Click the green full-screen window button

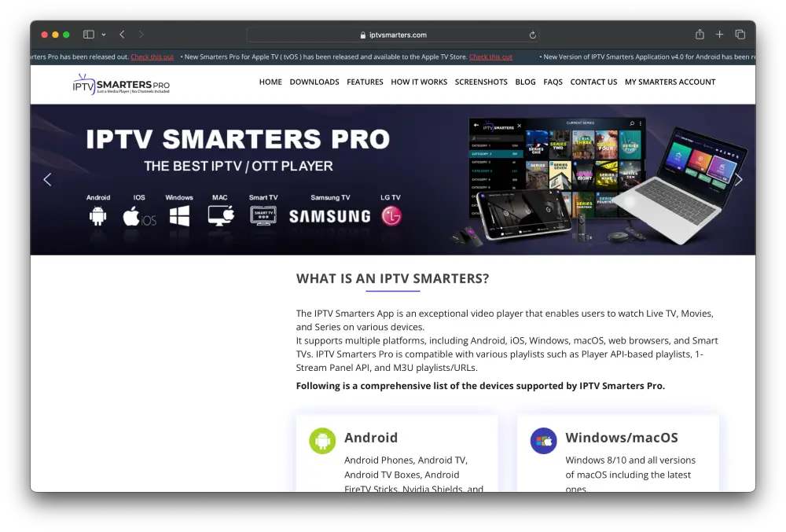point(66,35)
